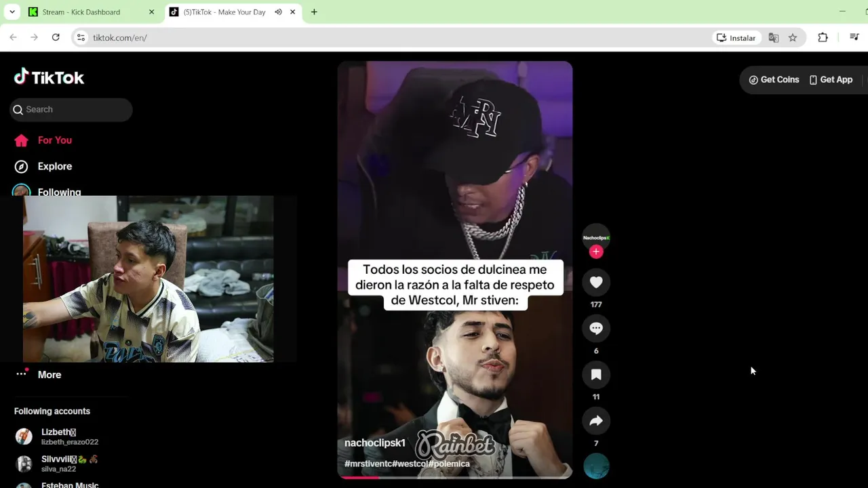Screen dimensions: 868x488
Task: Mute the TikTok tab audio
Action: [x=278, y=12]
